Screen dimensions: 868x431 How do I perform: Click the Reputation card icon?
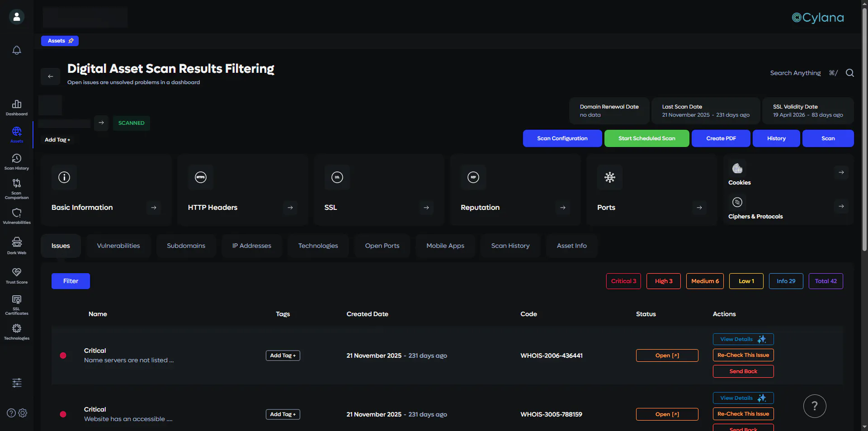tap(473, 177)
